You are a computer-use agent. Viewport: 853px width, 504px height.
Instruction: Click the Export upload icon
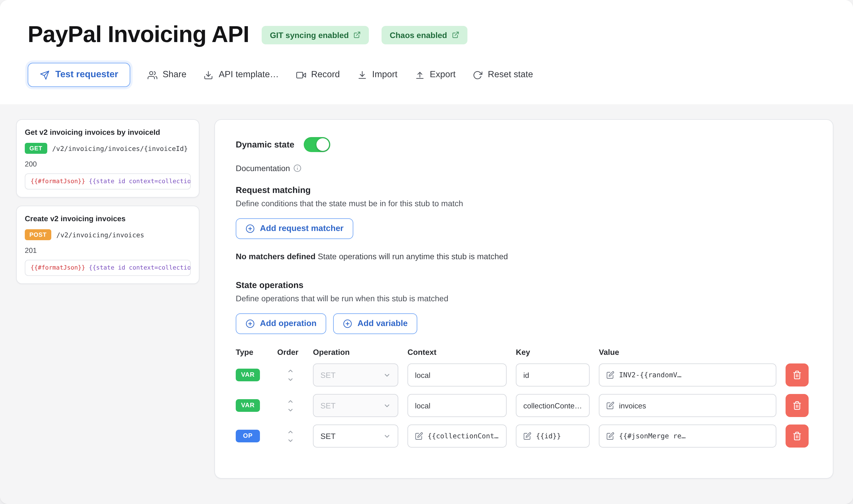point(420,75)
